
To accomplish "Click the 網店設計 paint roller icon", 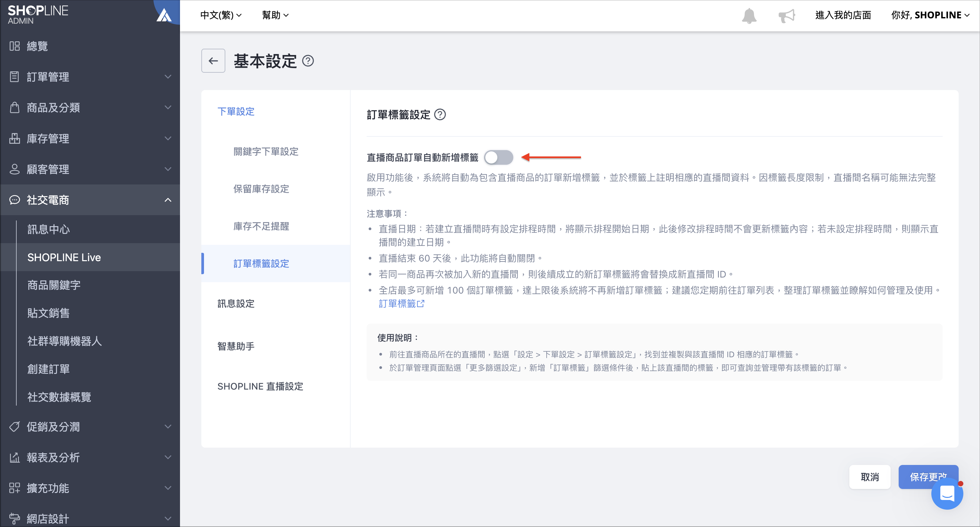I will point(14,519).
